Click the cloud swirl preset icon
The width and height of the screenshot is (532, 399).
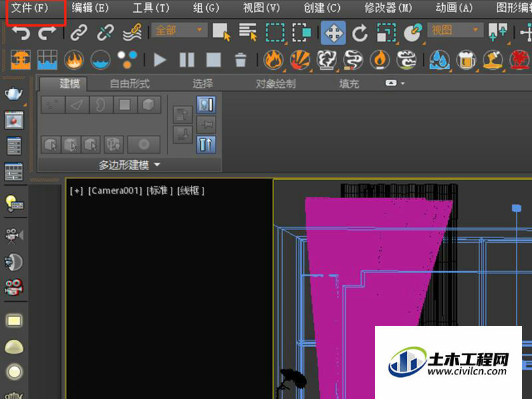406,60
